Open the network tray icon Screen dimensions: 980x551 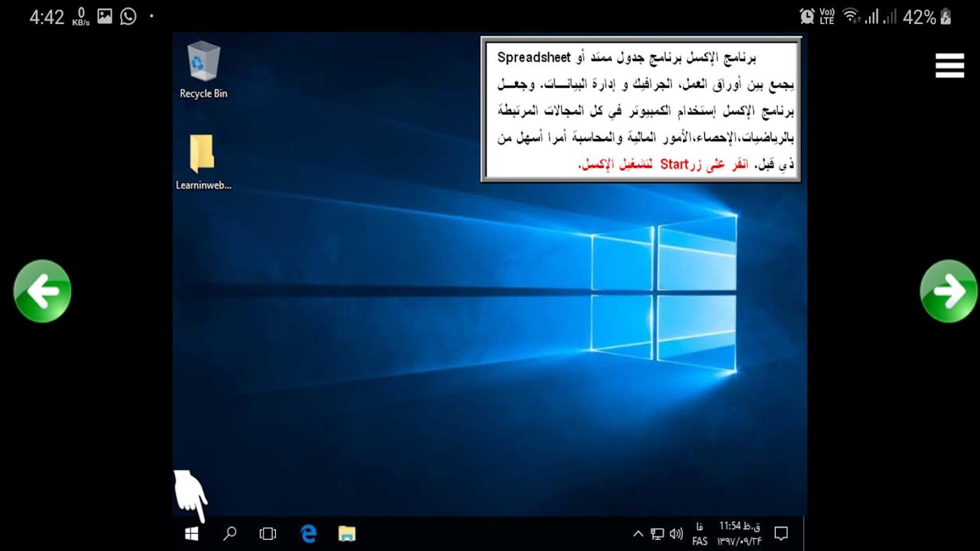pos(657,534)
